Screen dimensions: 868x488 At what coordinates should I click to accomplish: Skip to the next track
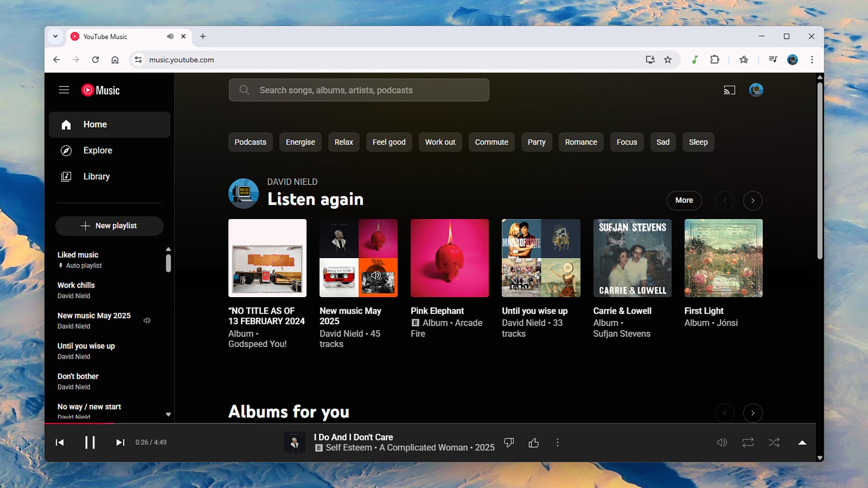(120, 442)
